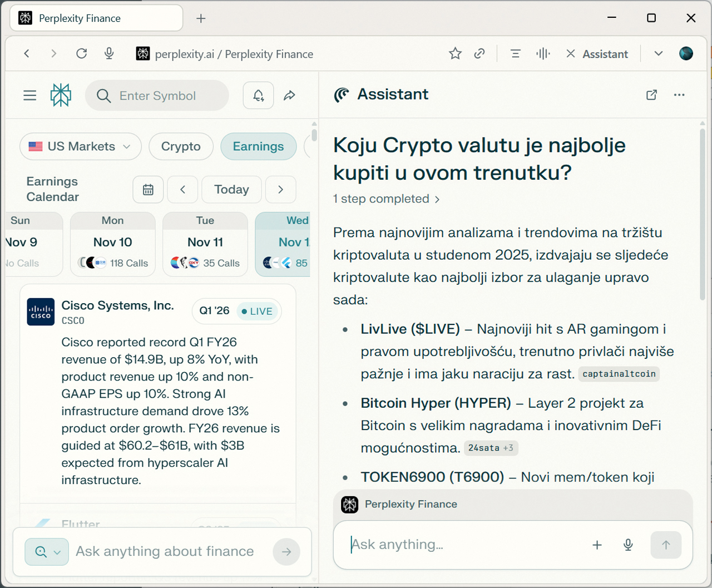Open the Earnings Calendar date picker icon
The height and width of the screenshot is (588, 712).
coord(148,190)
